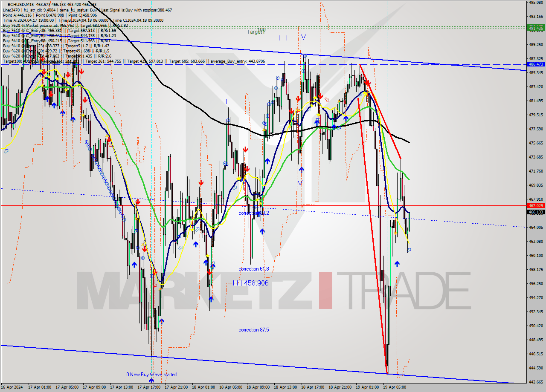The height and width of the screenshot is (392, 546).
Task: Click the 'correction 61.8' label
Action: [x=254, y=269]
